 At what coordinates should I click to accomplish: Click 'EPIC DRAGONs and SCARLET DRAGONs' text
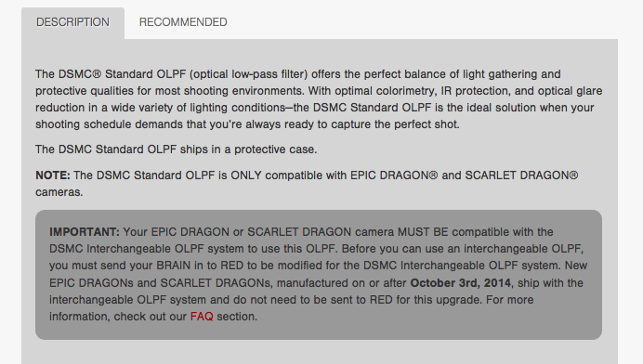click(x=160, y=283)
